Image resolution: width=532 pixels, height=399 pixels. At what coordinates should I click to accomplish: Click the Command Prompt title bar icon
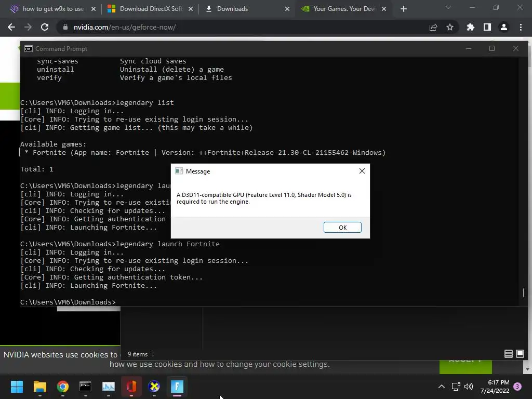29,48
